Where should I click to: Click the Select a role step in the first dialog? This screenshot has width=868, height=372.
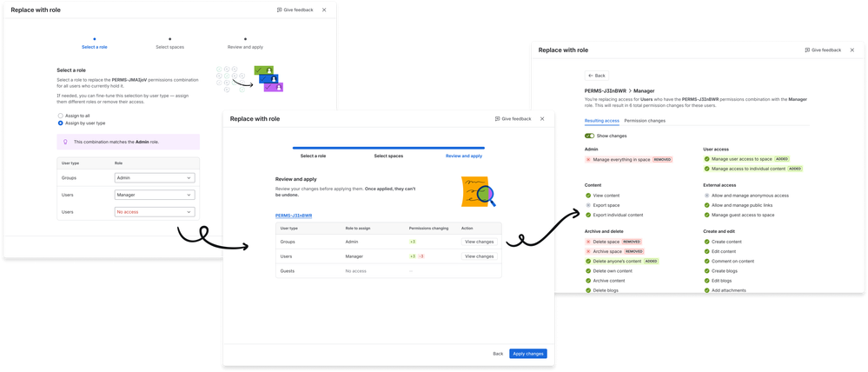(x=95, y=47)
